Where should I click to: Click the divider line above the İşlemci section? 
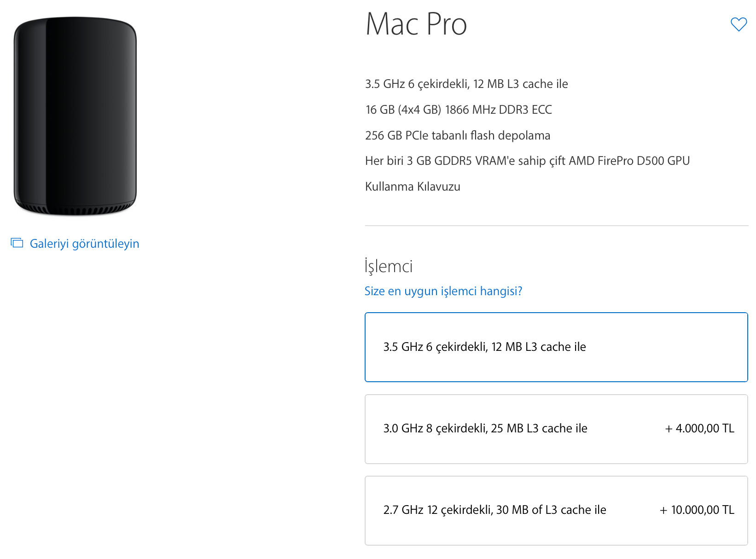(556, 226)
